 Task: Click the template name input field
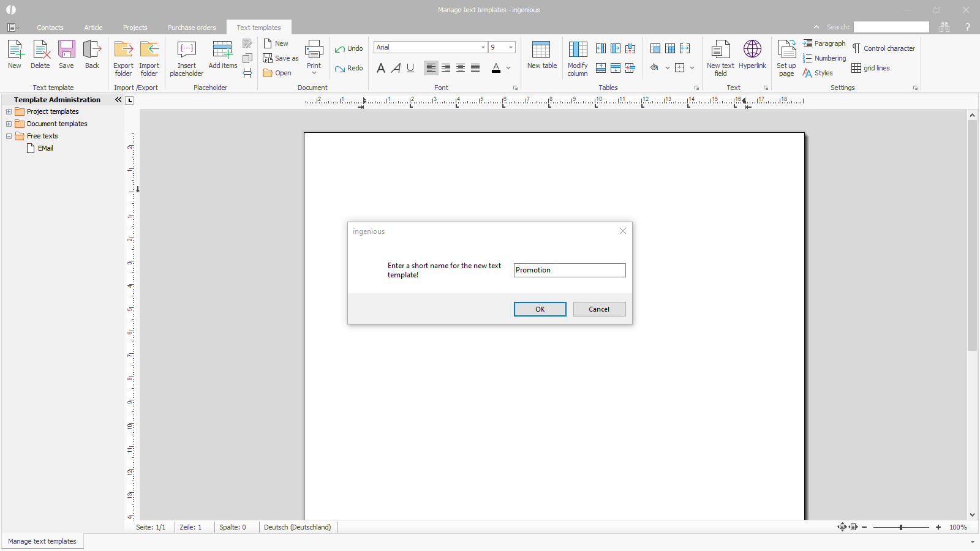[569, 270]
